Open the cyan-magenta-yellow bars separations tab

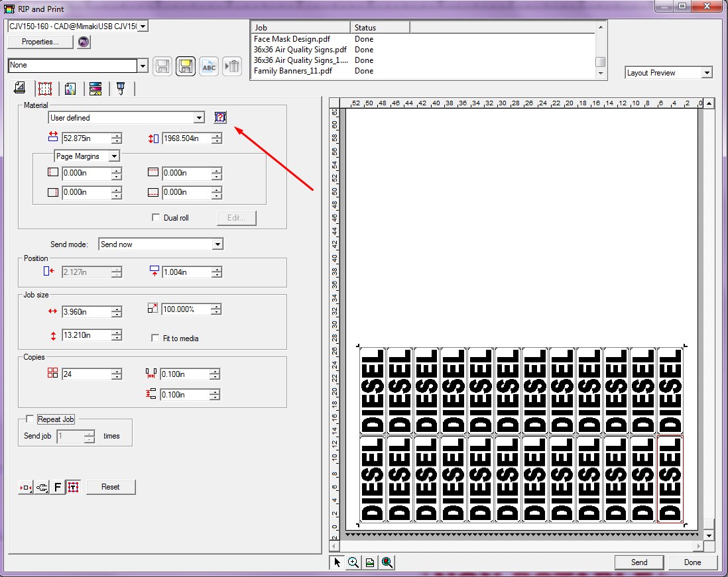95,88
